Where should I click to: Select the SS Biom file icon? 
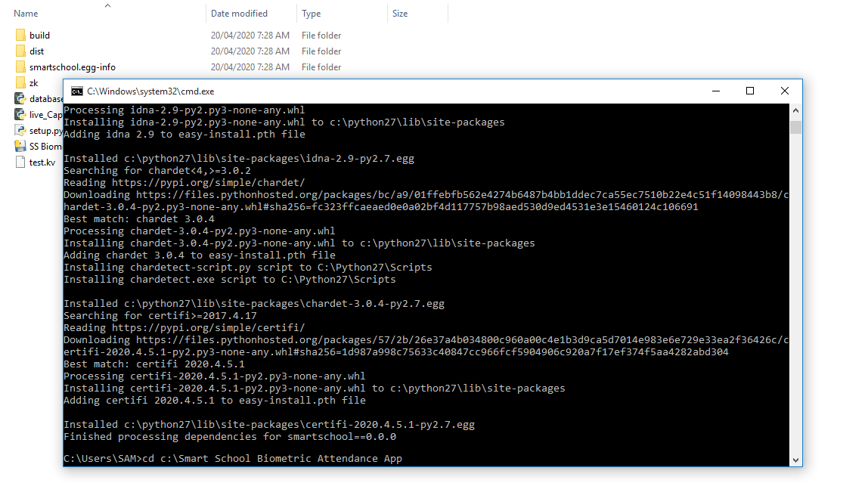(20, 147)
